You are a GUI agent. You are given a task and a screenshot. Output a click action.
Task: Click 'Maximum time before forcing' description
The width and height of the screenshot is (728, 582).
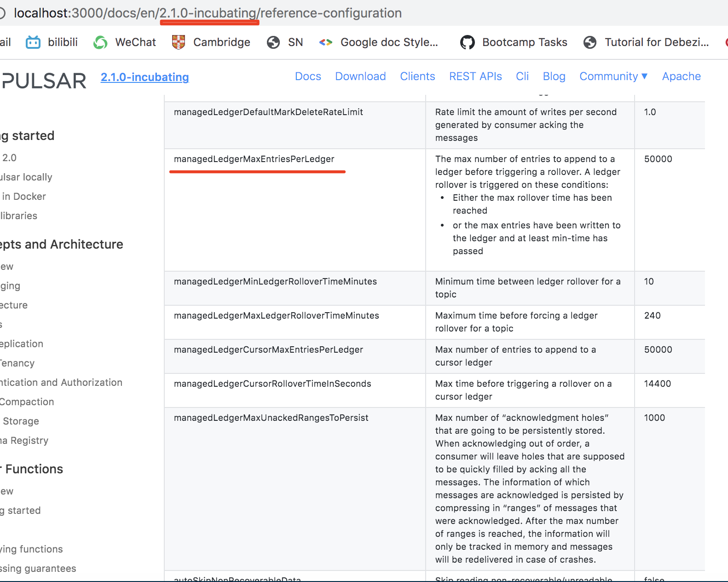[516, 322]
